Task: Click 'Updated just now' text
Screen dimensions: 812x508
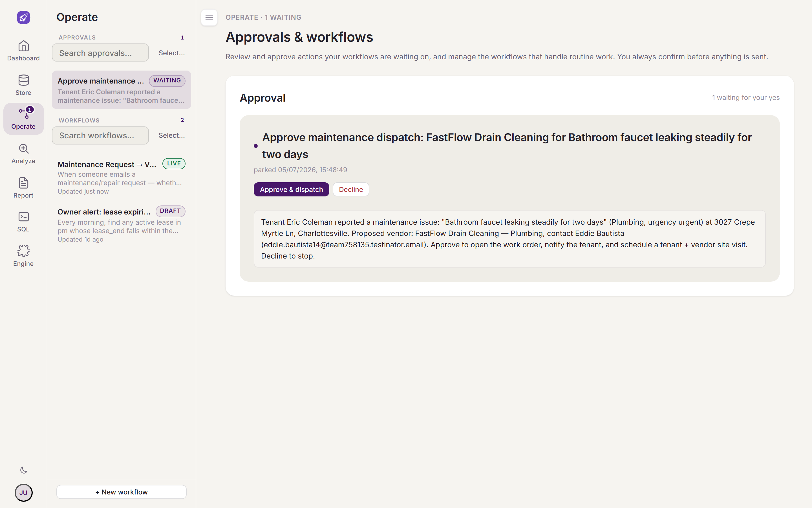Action: (x=83, y=192)
